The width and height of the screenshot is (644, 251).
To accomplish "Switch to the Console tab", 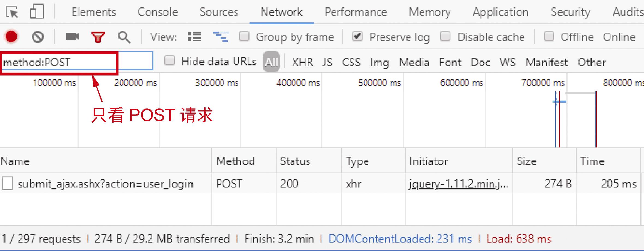I will [x=158, y=12].
